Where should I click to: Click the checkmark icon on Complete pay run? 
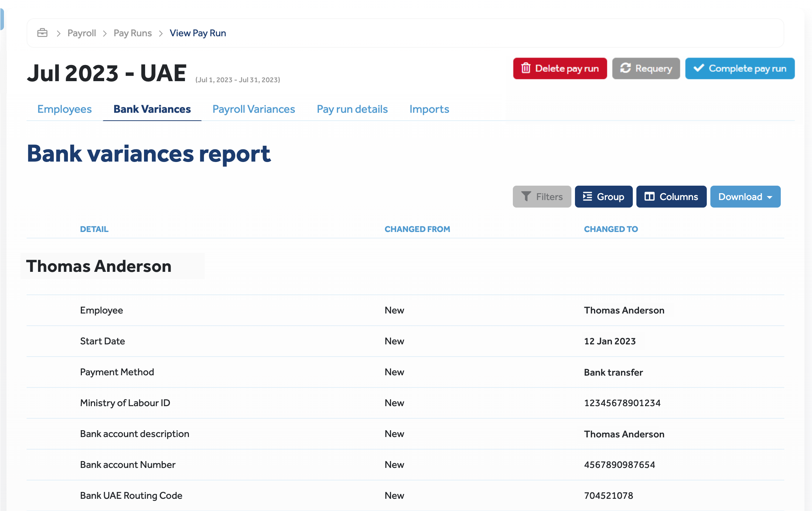tap(699, 68)
